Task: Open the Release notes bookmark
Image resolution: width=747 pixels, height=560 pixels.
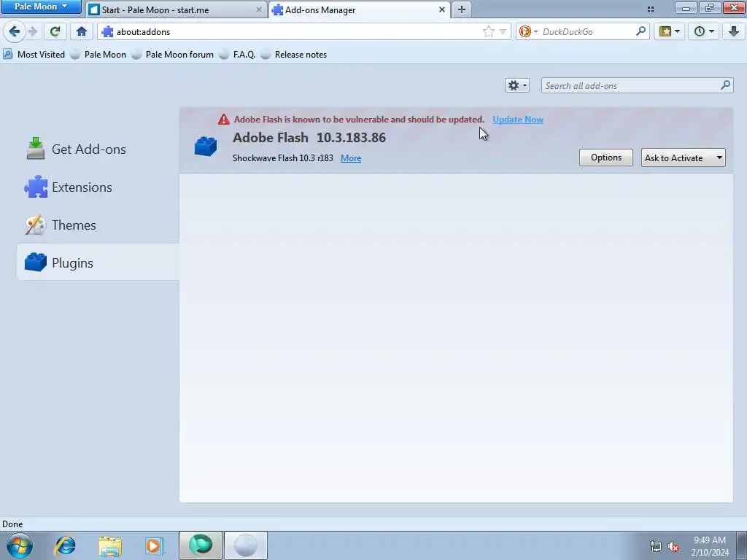Action: (x=294, y=54)
